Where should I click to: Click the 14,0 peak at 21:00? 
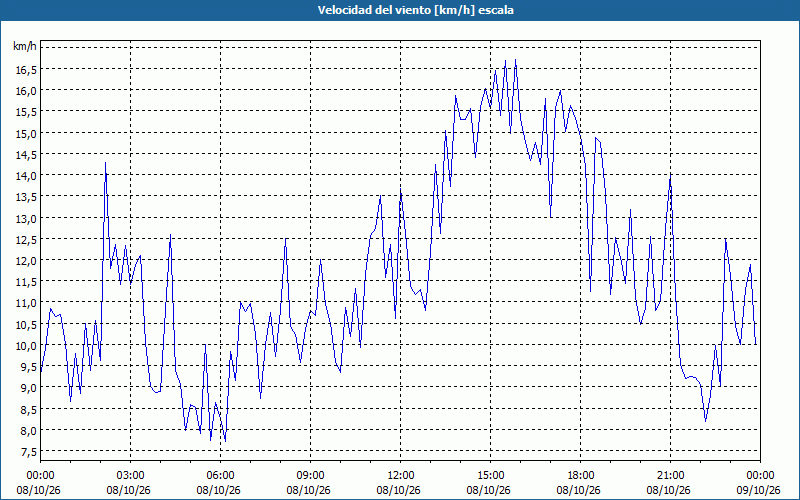pyautogui.click(x=670, y=175)
